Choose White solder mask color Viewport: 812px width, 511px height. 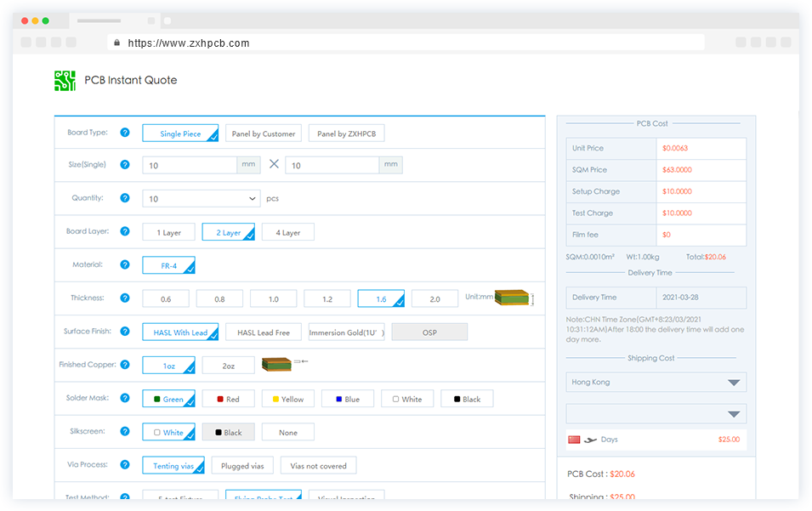[x=407, y=399]
